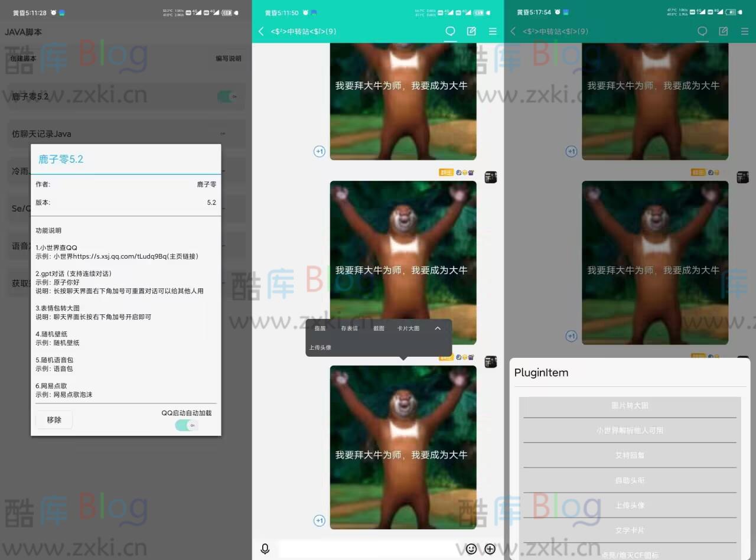Image resolution: width=756 pixels, height=560 pixels.
Task: Tap the +1 icon beside the bottom bear image
Action: (320, 520)
